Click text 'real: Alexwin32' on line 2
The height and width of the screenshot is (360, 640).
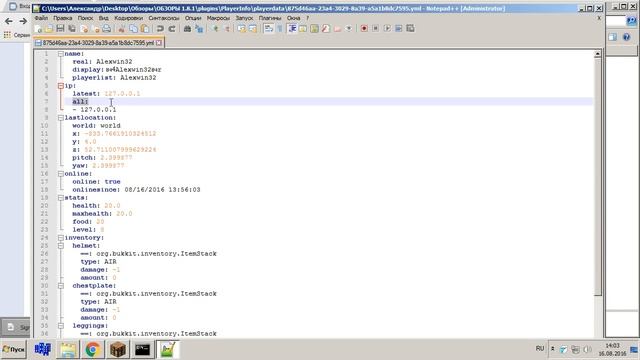(102, 62)
